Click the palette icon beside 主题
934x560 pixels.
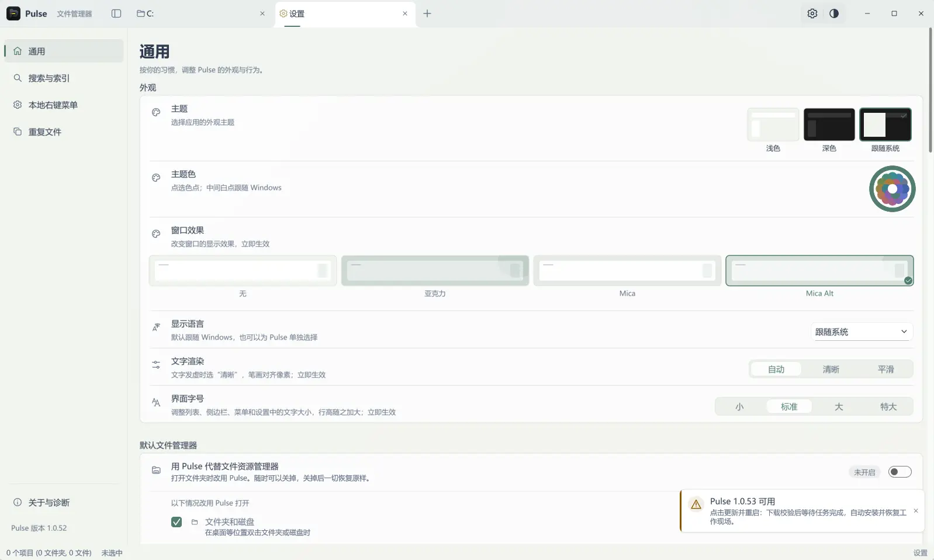tap(156, 112)
